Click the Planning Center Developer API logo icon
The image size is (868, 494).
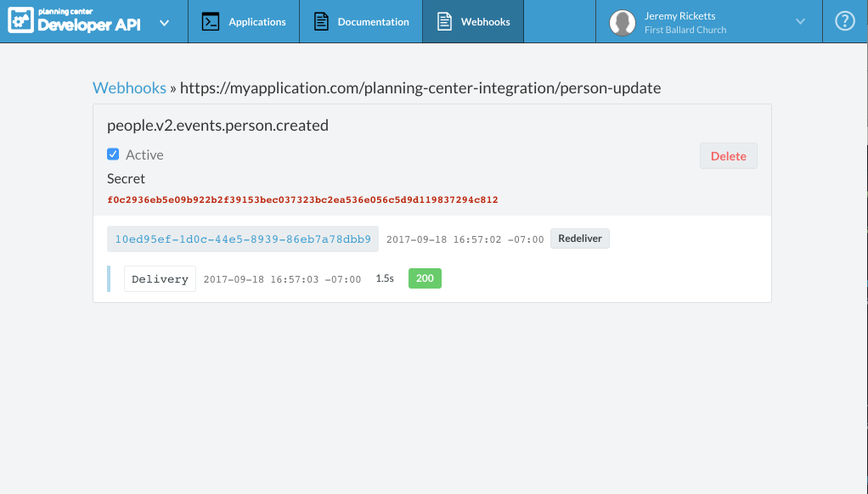(x=20, y=20)
